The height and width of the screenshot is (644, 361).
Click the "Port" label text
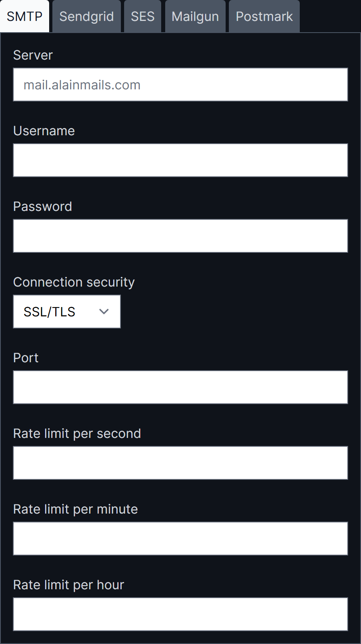point(26,358)
